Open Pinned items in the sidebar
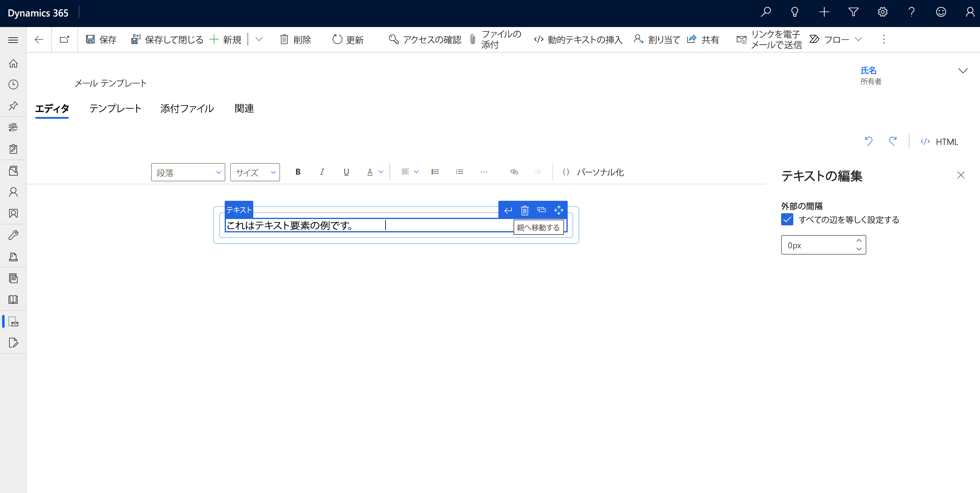This screenshot has width=980, height=493. tap(13, 106)
